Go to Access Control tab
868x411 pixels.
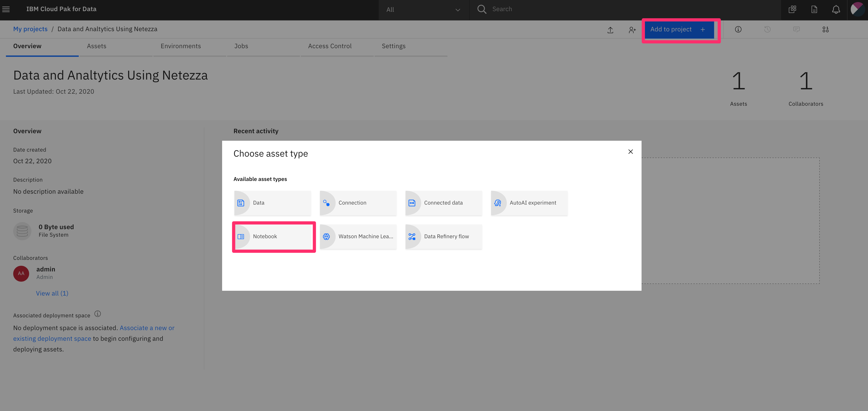click(330, 46)
